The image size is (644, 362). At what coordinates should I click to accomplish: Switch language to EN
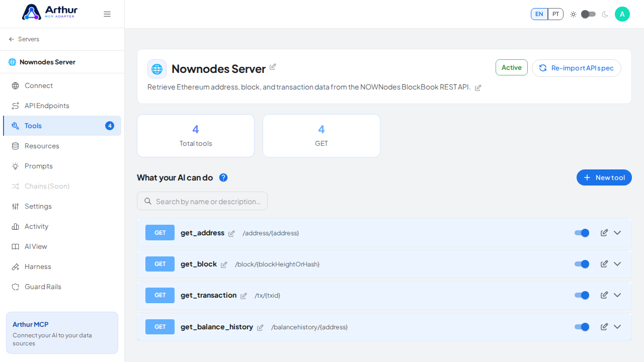click(x=539, y=14)
